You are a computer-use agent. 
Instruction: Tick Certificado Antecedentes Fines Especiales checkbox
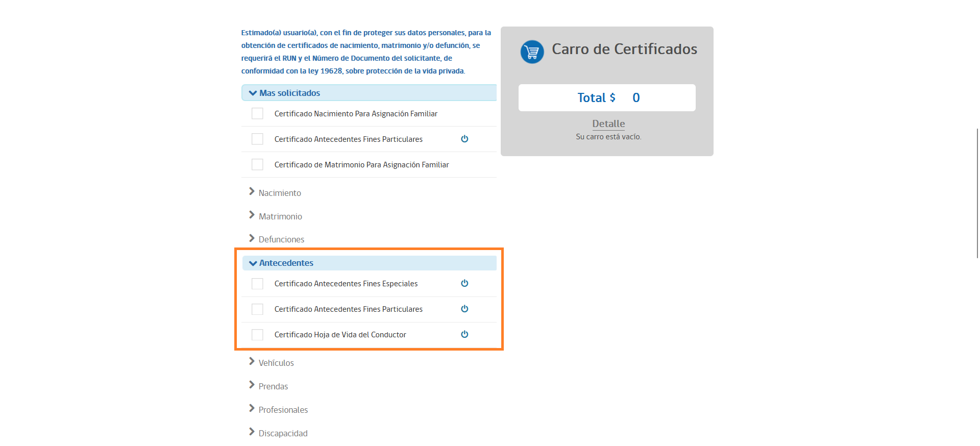(x=257, y=284)
